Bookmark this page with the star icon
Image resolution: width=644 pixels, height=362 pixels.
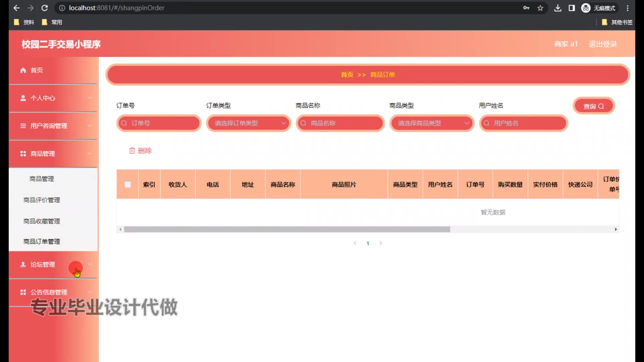click(540, 8)
